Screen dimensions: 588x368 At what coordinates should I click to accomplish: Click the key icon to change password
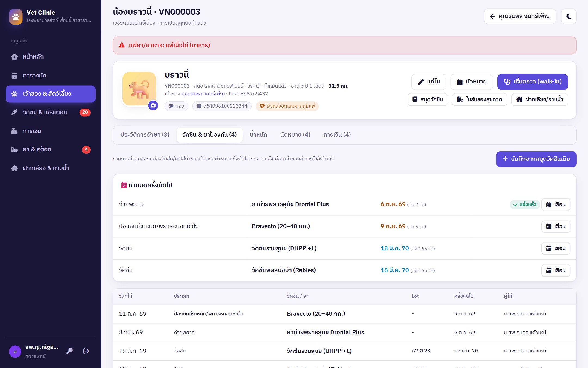69,351
